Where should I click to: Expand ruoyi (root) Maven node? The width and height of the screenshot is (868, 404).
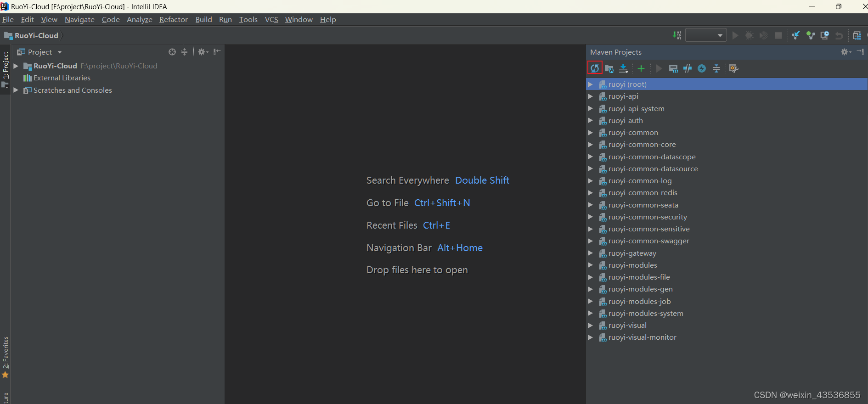click(x=591, y=84)
